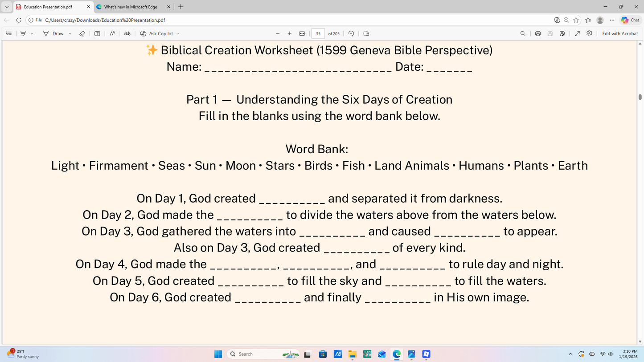
Task: Click the Microsoft Edge taskbar icon
Action: pyautogui.click(x=397, y=354)
